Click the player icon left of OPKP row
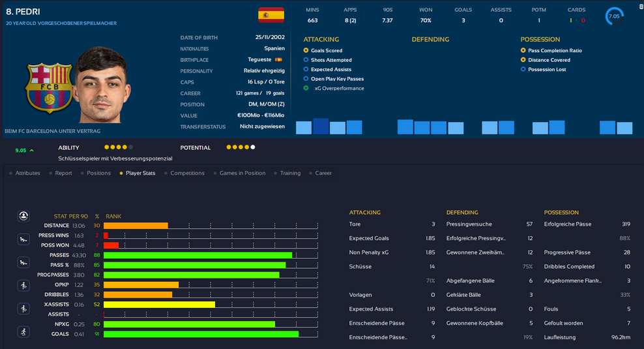 23,286
